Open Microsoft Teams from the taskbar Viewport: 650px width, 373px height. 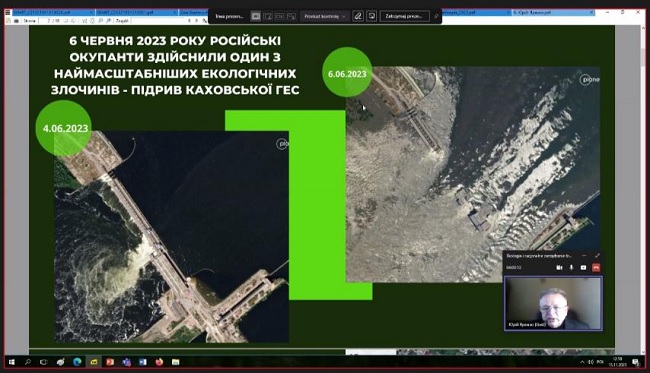point(126,362)
